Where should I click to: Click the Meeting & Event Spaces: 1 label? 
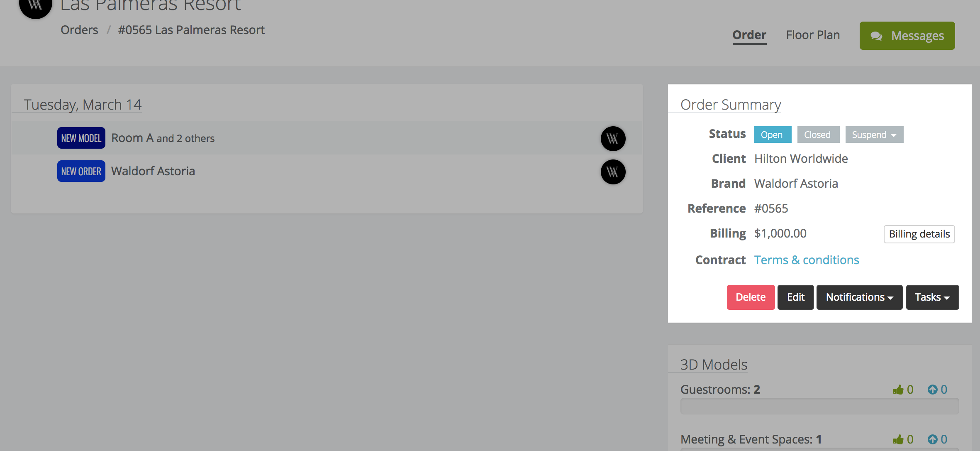pos(751,439)
